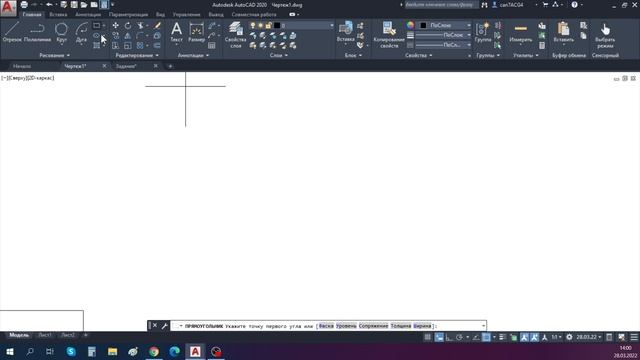Select the Дуга arc tool
The height and width of the screenshot is (360, 640).
tap(81, 32)
